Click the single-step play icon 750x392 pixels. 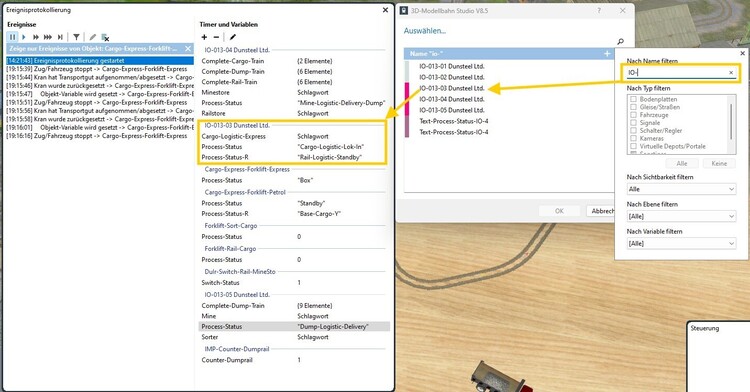pyautogui.click(x=24, y=37)
